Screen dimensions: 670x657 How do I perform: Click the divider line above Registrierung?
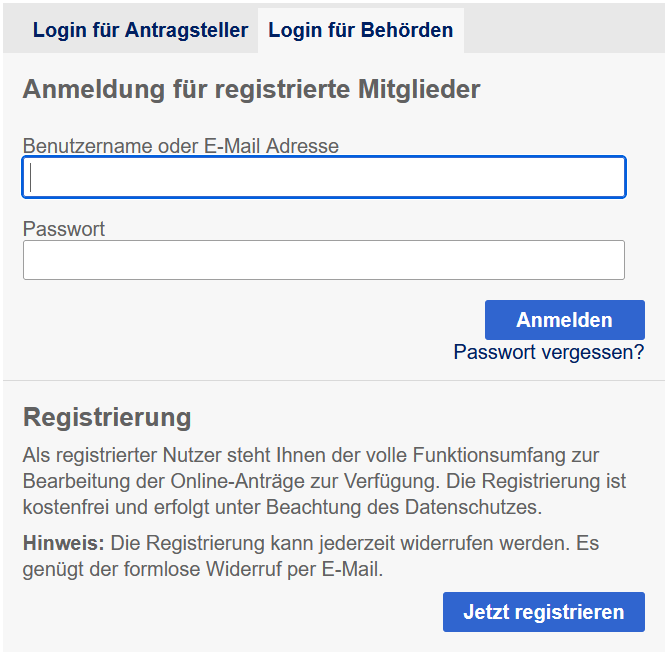pyautogui.click(x=335, y=381)
